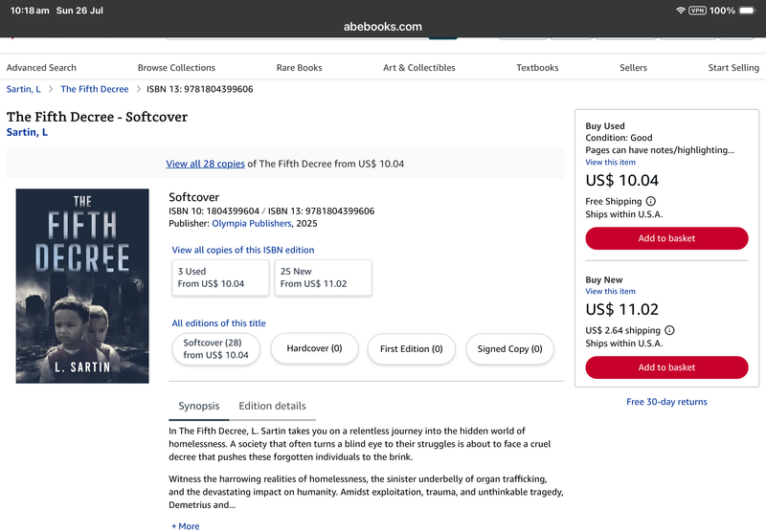Image resolution: width=766 pixels, height=532 pixels.
Task: Click the US$ 10.04 used price
Action: coord(621,181)
